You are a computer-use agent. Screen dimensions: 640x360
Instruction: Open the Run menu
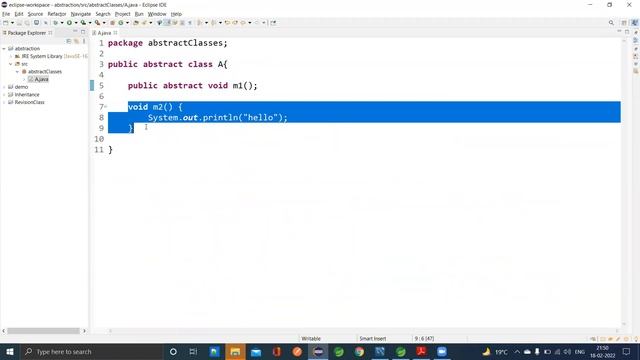pos(139,14)
